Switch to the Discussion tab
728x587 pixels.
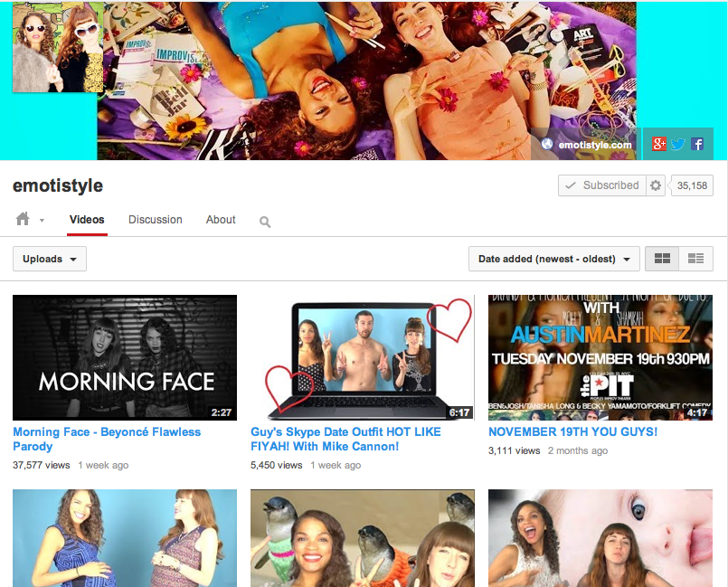[156, 220]
